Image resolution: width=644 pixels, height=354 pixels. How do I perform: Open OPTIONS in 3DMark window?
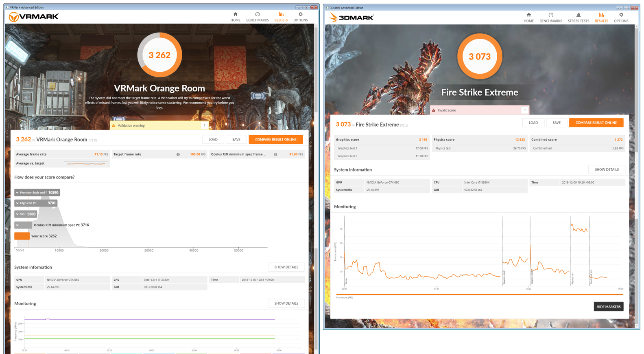621,18
